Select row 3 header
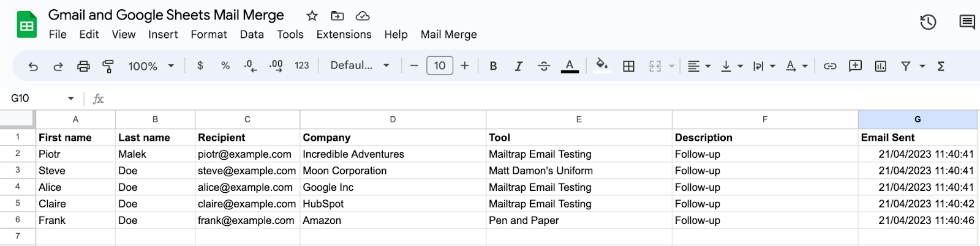This screenshot has width=980, height=246. click(18, 170)
